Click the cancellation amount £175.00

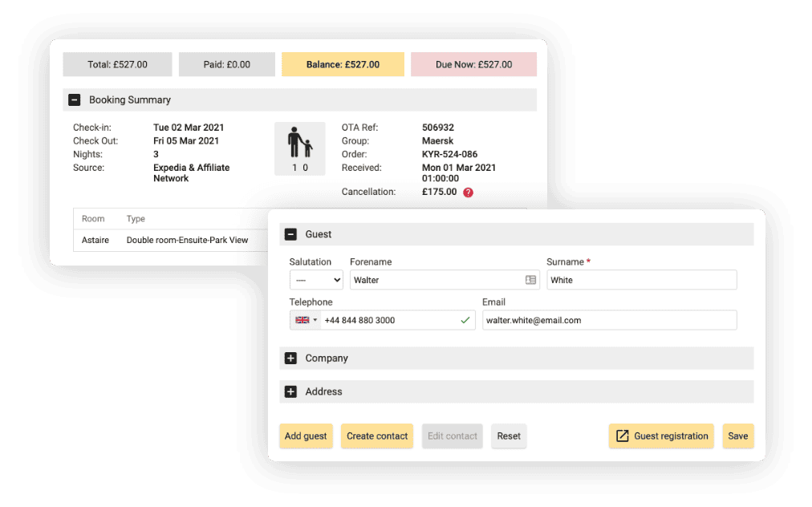tap(439, 192)
